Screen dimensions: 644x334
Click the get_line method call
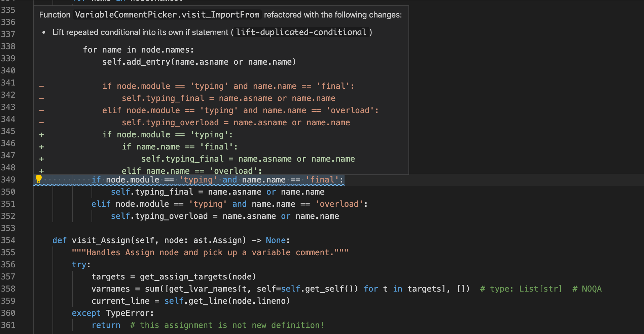(203, 301)
